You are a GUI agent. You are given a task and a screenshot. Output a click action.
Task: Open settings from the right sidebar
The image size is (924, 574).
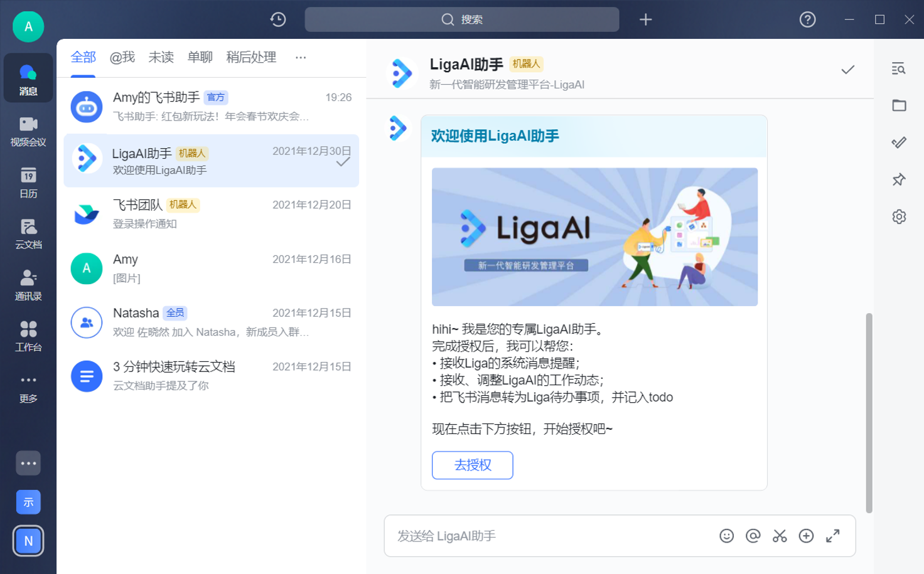[899, 216]
